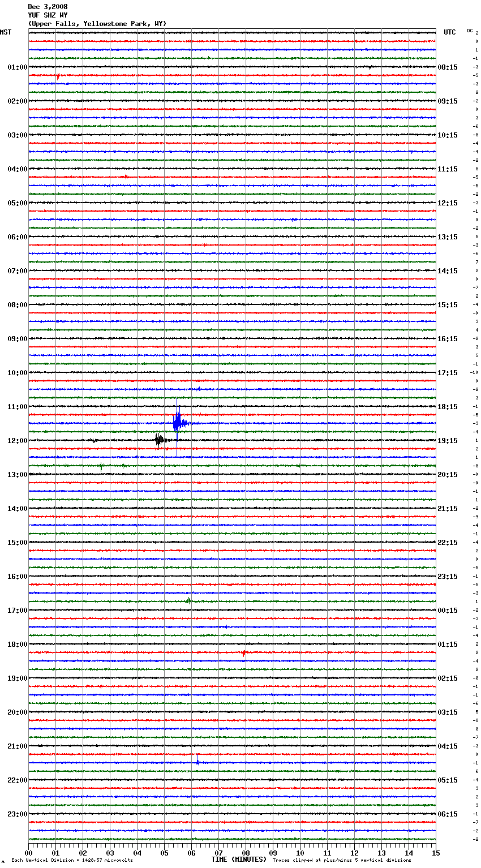
Task: Click the large blue earthquake burst on the 11:30 trace
Action: point(178,423)
